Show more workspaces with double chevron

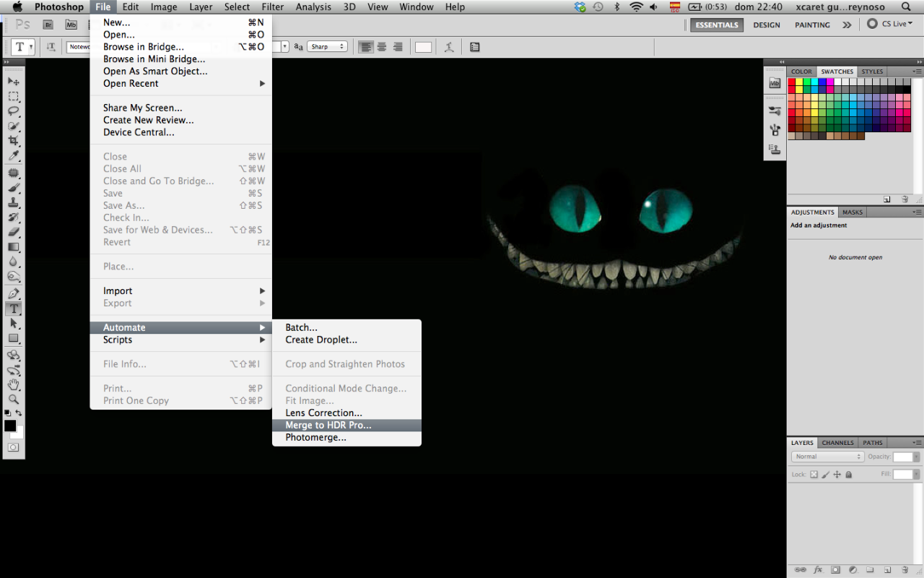click(847, 25)
